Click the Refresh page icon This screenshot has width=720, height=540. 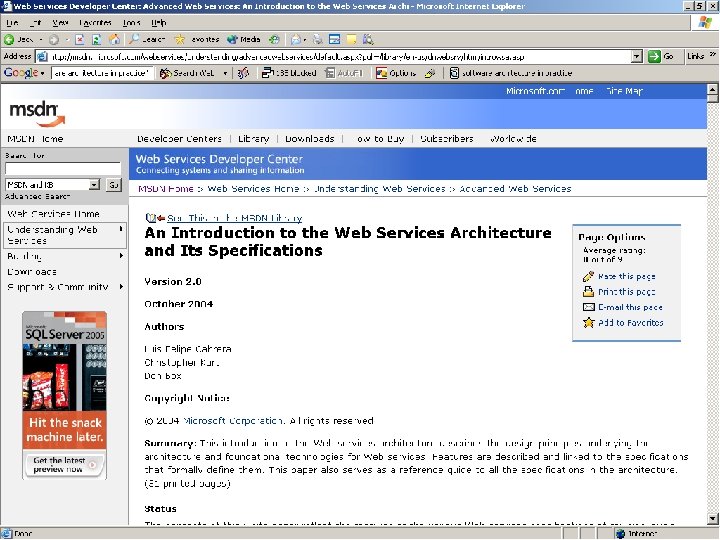coord(96,39)
